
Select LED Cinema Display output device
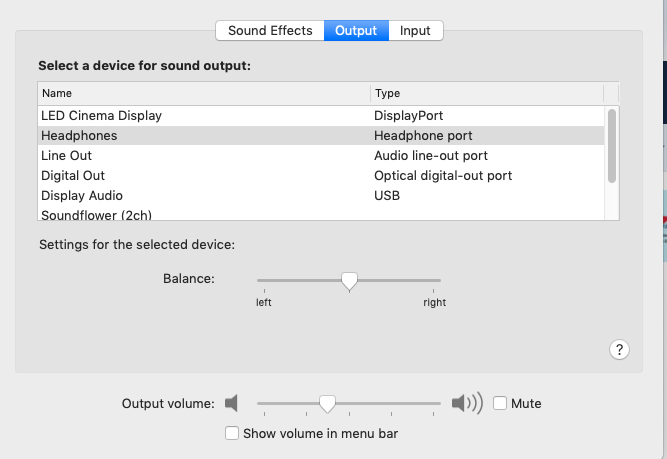coord(101,116)
